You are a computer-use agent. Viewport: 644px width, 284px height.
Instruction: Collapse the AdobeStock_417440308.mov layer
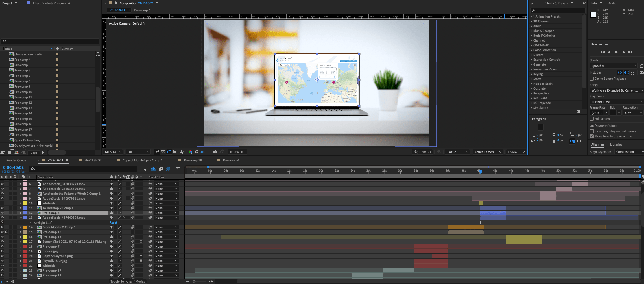(x=21, y=218)
